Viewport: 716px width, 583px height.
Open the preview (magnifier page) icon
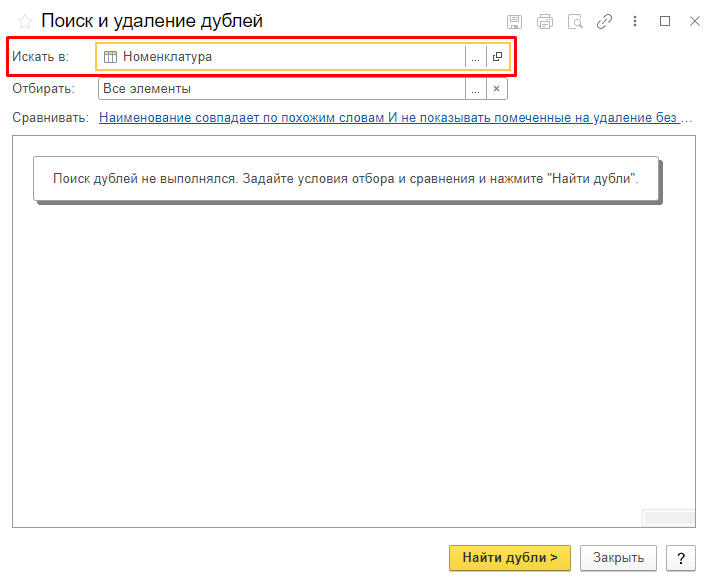[x=575, y=21]
